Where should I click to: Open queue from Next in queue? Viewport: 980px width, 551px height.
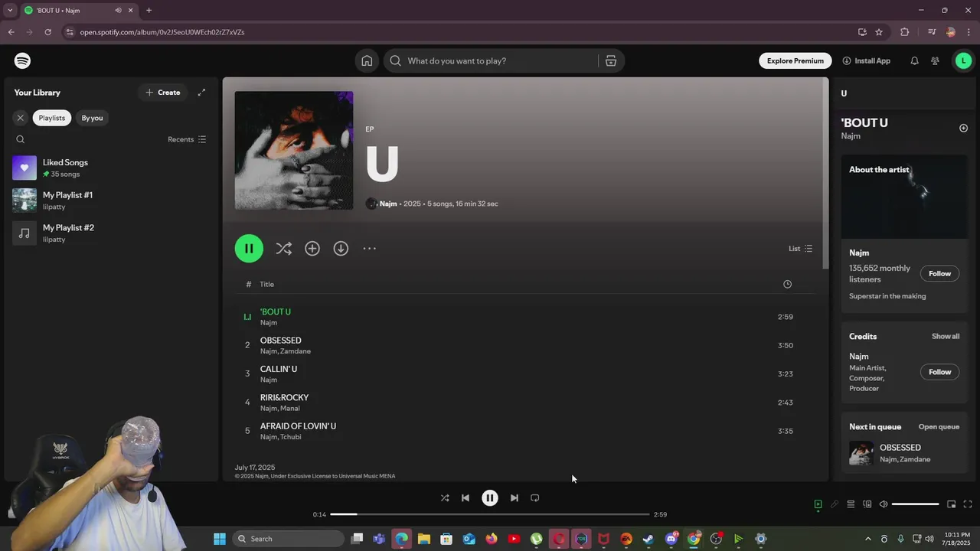(939, 427)
